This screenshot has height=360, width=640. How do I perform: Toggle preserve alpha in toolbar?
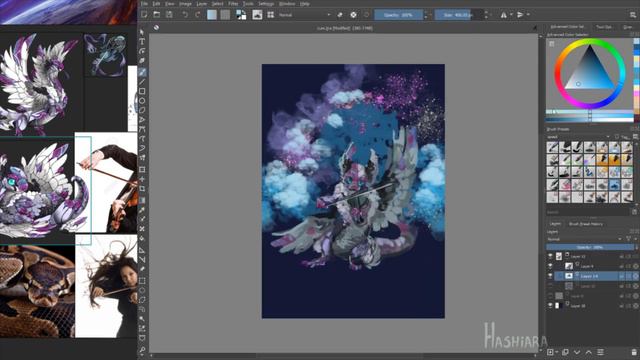353,15
